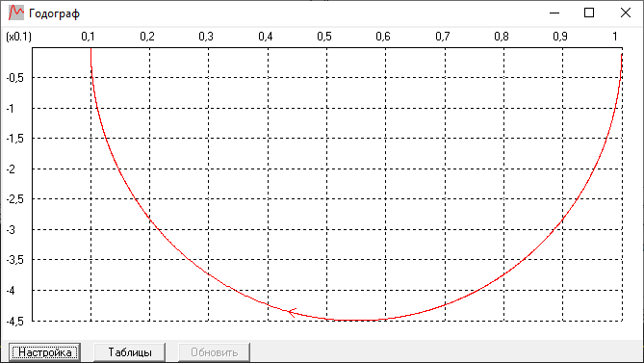Minimize the Годограф window
Image resolution: width=644 pixels, height=363 pixels.
click(554, 13)
